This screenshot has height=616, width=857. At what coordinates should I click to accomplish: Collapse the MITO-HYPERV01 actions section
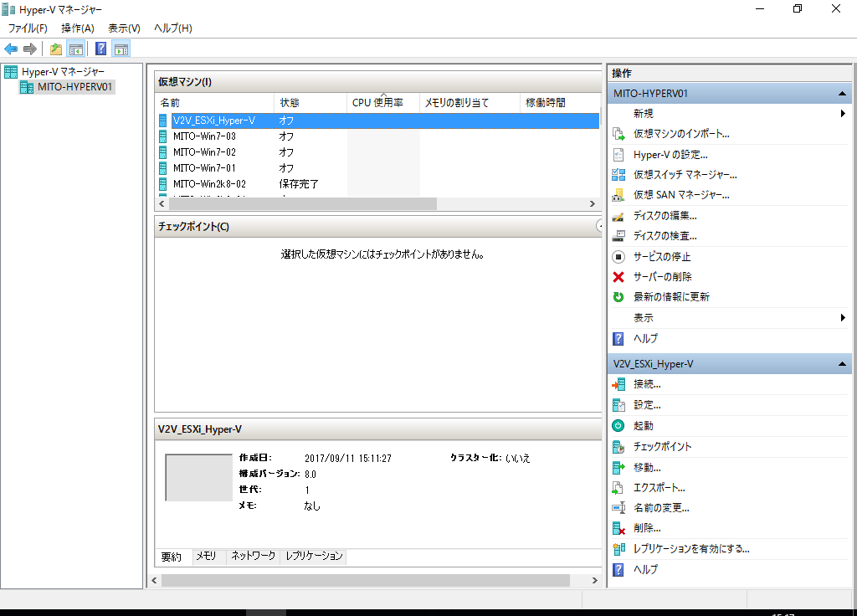(x=842, y=94)
